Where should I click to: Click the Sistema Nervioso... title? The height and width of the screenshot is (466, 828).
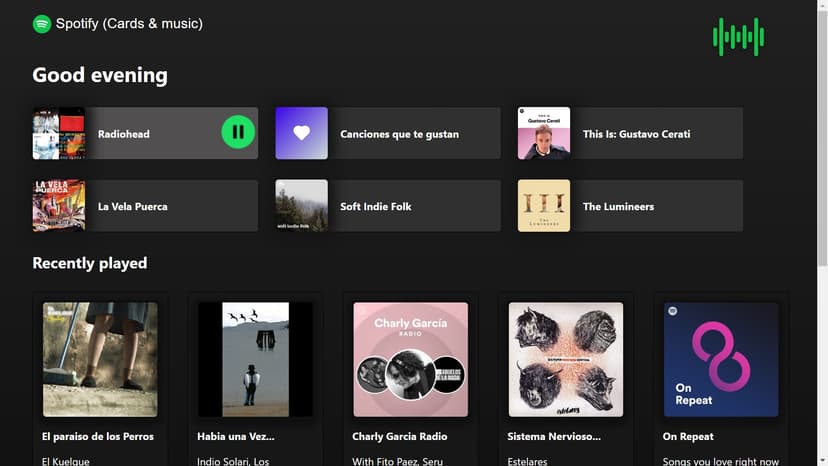554,436
